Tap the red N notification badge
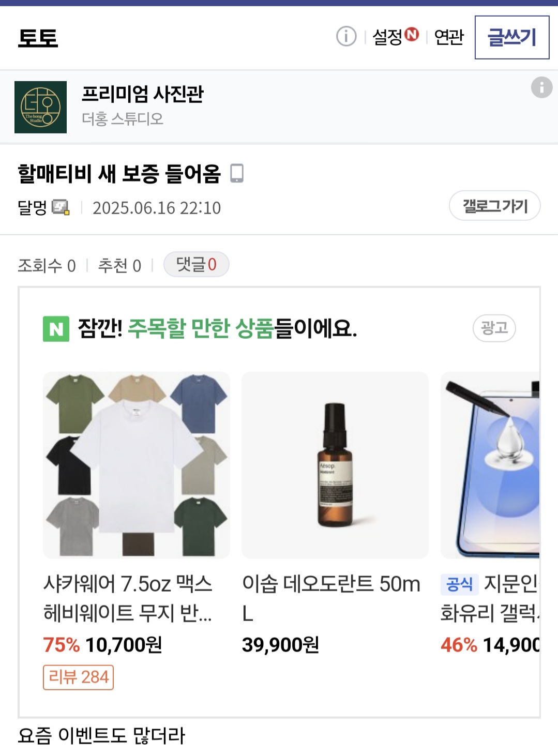 [x=412, y=34]
